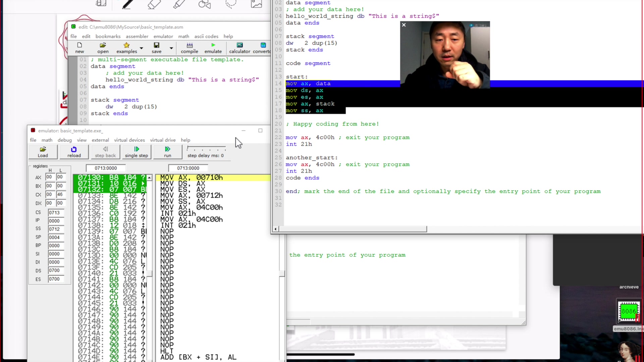The height and width of the screenshot is (362, 644).
Task: Open the assembler menu
Action: point(137,36)
